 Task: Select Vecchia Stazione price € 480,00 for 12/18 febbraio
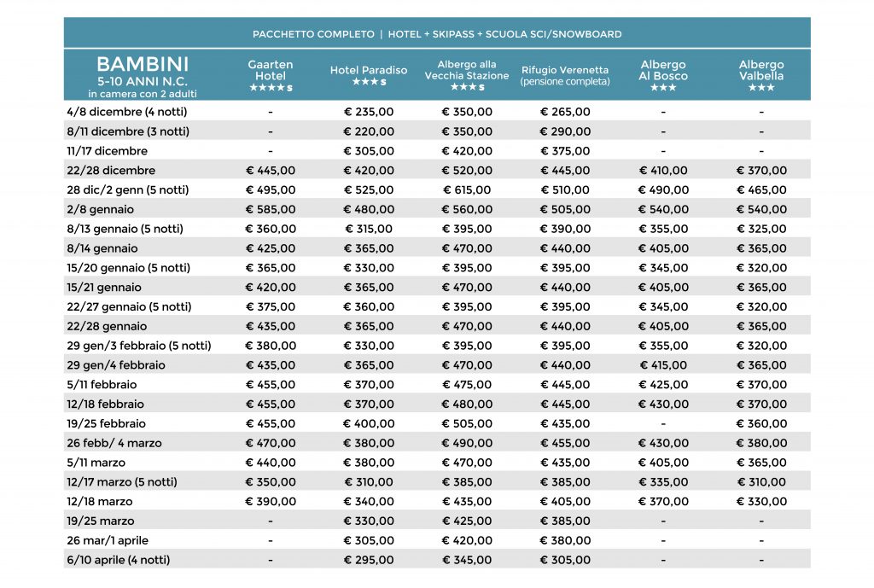click(467, 404)
